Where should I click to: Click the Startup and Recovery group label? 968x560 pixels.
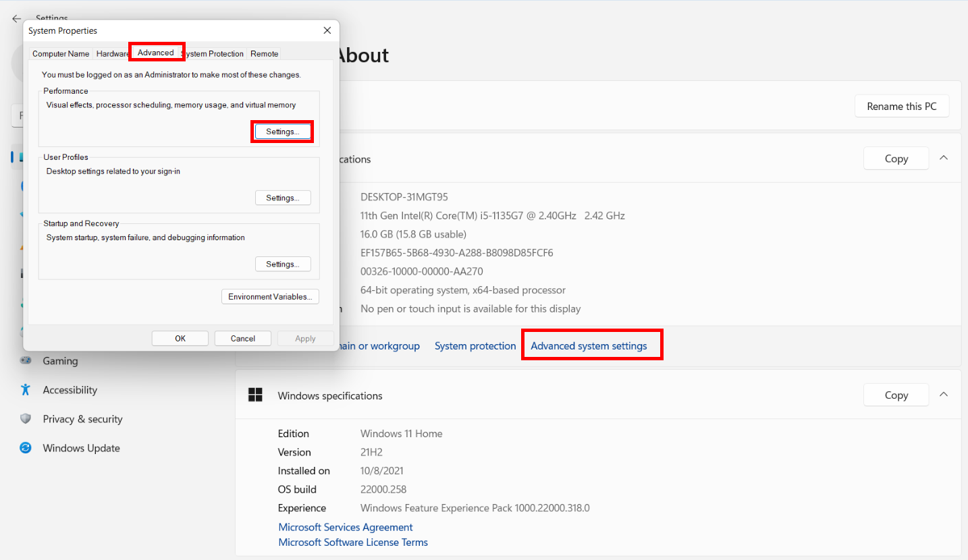[81, 223]
